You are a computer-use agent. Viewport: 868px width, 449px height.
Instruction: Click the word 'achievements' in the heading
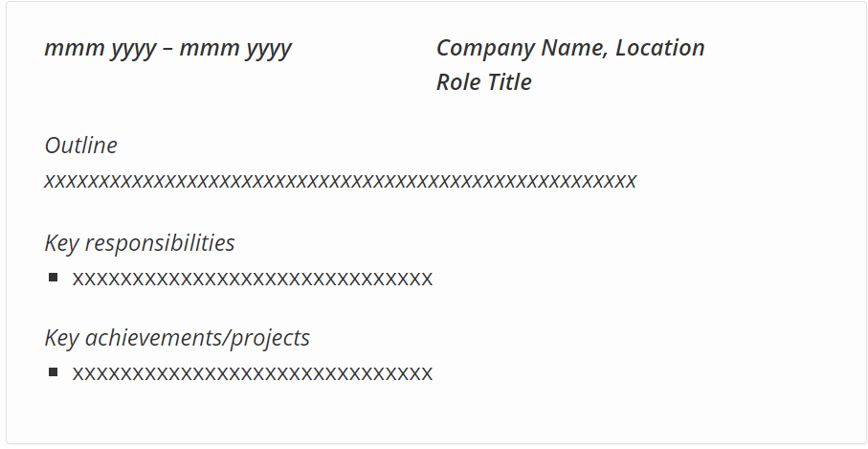154,337
